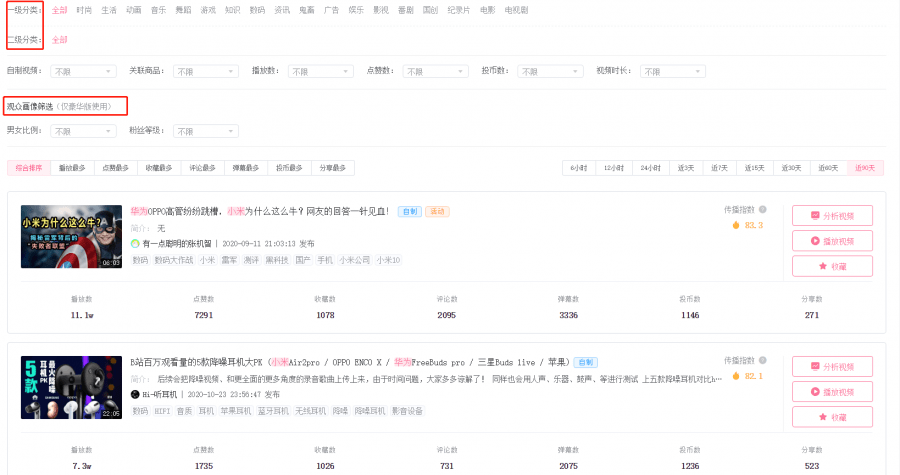
Task: Click the 传播指数 help icon on the 降噪耳机 video card
Action: click(x=762, y=360)
